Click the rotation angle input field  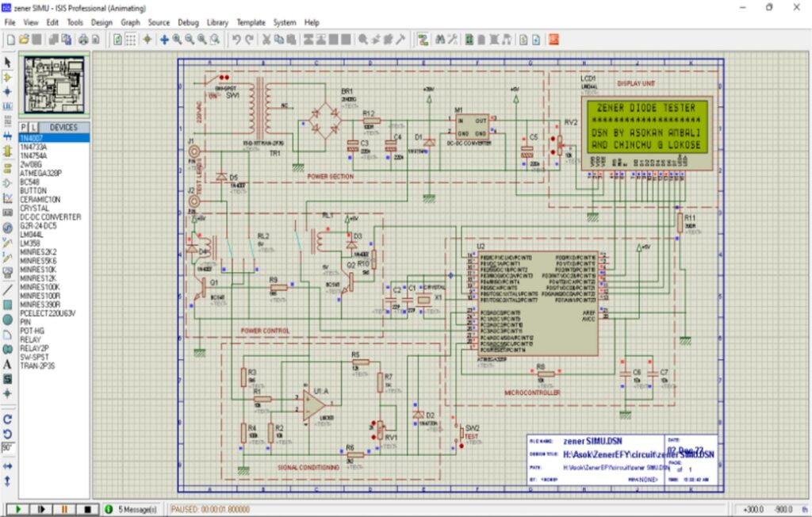(8, 448)
